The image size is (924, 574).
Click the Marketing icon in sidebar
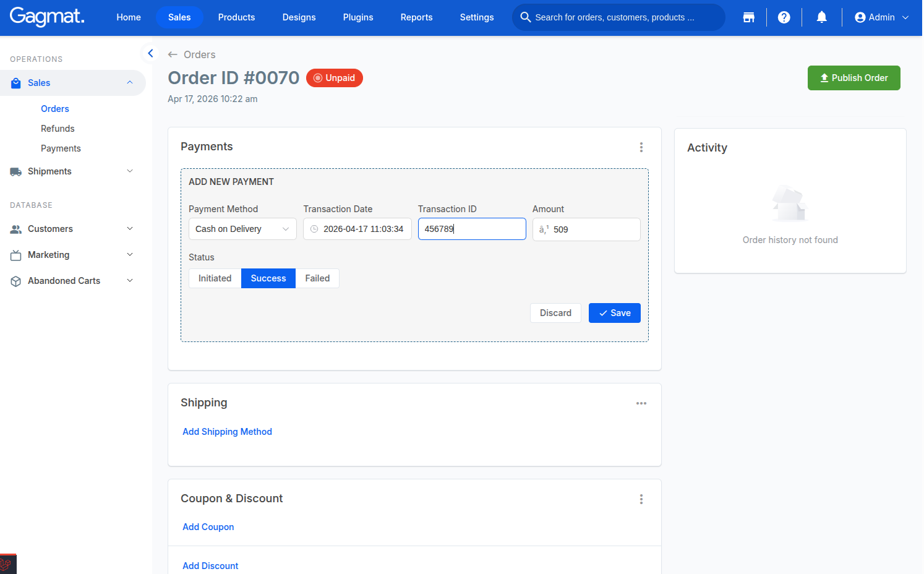coord(16,255)
